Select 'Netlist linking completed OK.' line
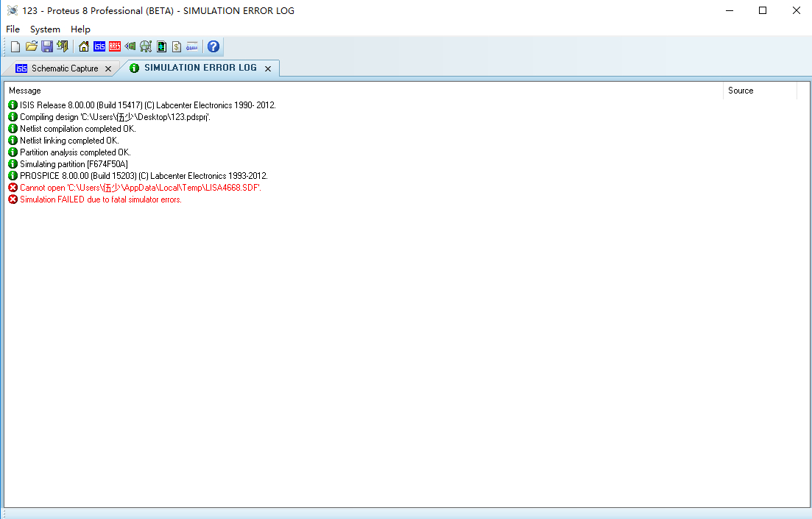Screen dimensions: 812x519 click(69, 141)
